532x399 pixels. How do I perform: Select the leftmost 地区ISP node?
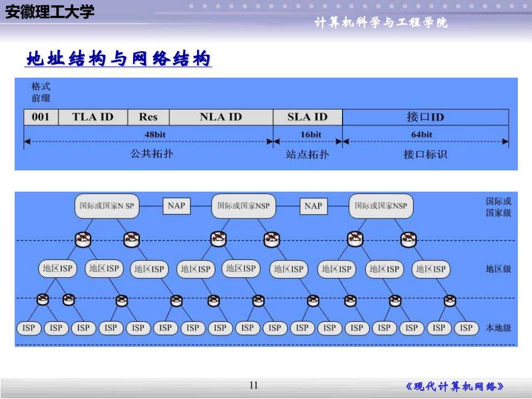pos(58,269)
